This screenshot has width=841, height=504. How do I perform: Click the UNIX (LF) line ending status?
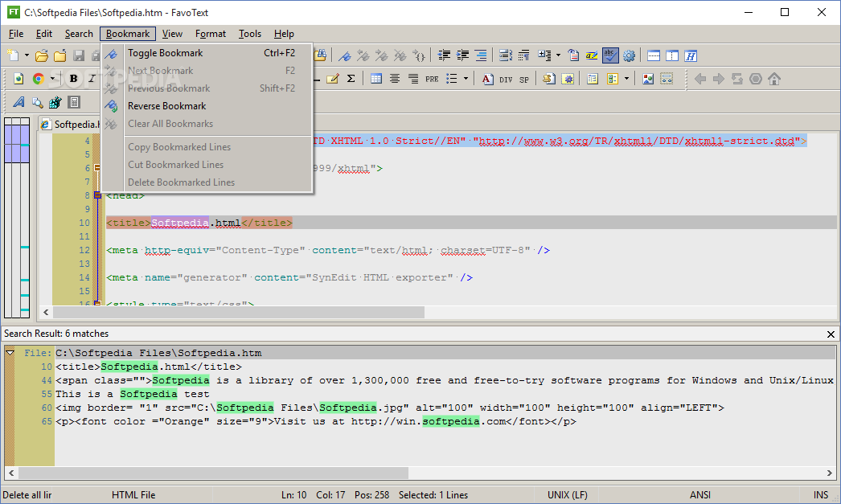coord(567,495)
